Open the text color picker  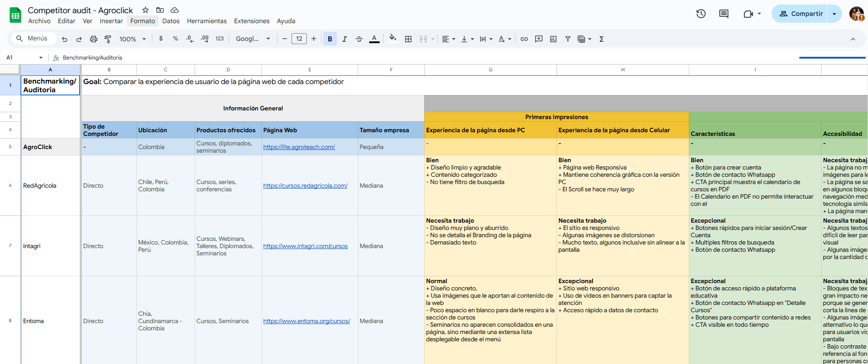coord(374,39)
